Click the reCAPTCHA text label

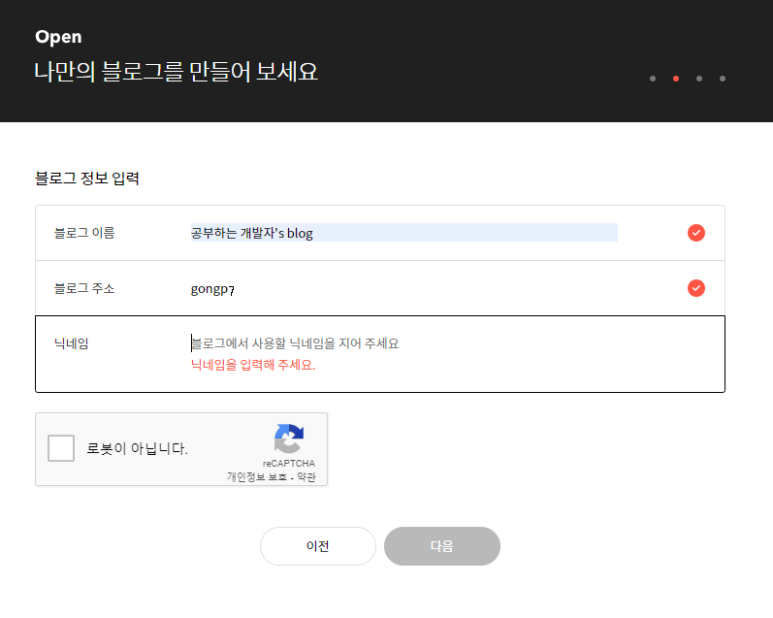pos(288,463)
